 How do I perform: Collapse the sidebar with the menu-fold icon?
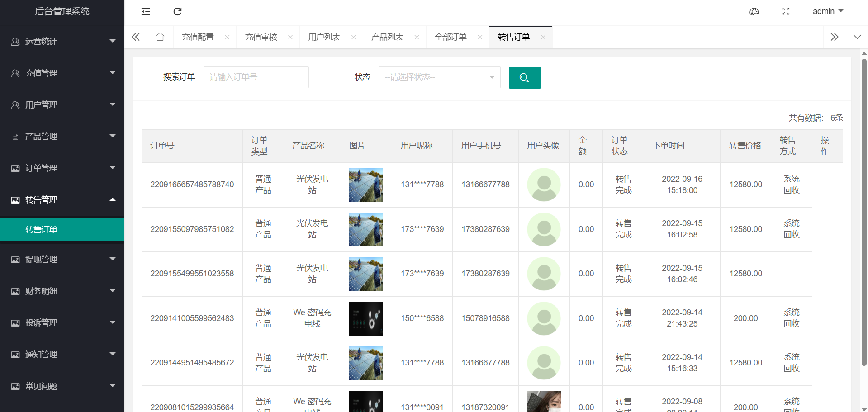(146, 12)
